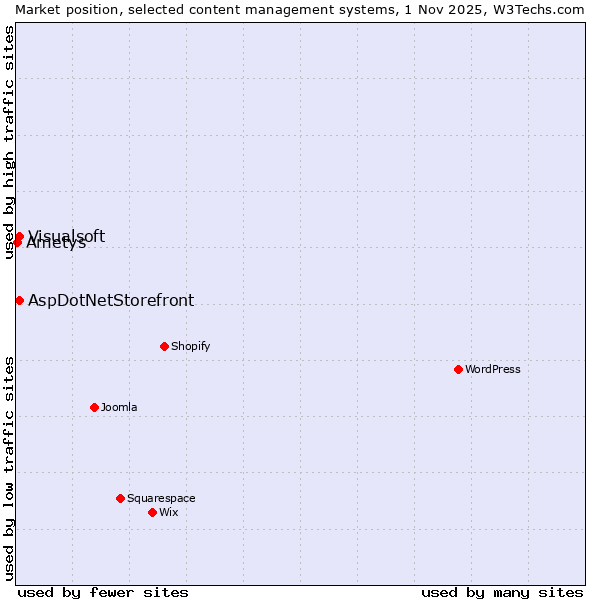Select the 'used by high traffic sites' label

point(9,142)
